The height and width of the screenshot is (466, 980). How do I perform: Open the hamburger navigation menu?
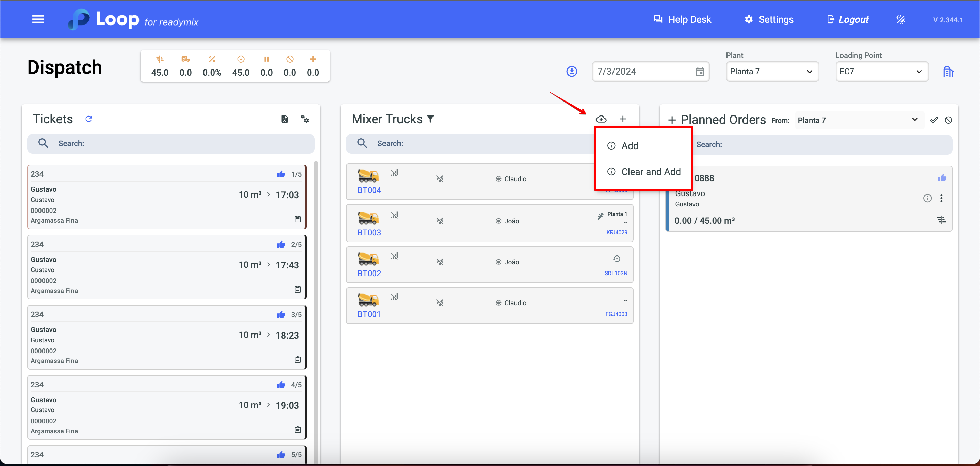tap(38, 19)
